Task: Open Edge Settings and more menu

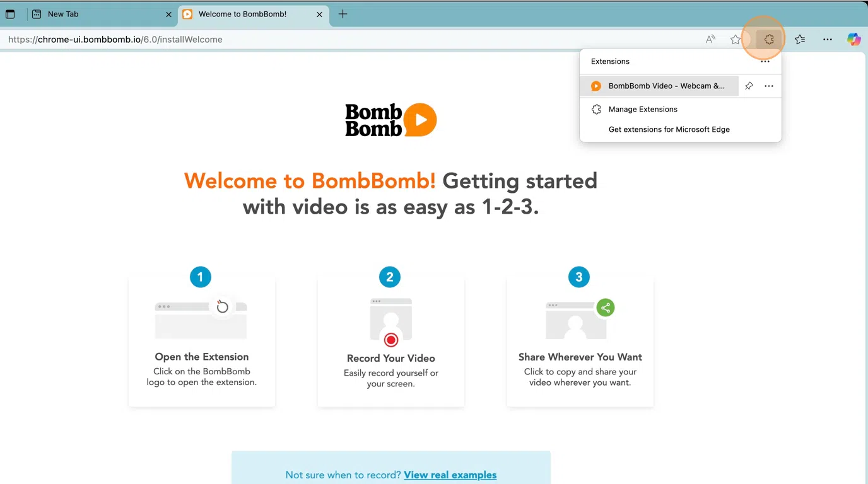Action: [828, 39]
